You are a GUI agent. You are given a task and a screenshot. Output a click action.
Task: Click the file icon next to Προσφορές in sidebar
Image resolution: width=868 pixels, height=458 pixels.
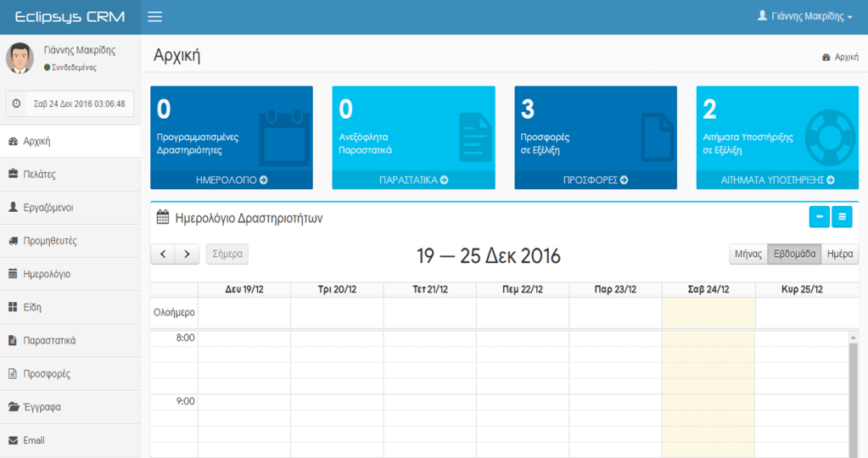13,373
